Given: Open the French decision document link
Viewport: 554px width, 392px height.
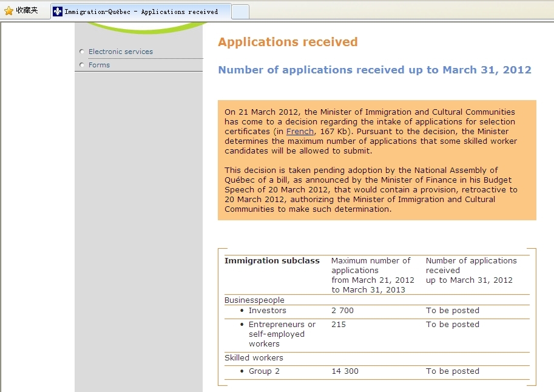Looking at the screenshot, I should click(300, 132).
